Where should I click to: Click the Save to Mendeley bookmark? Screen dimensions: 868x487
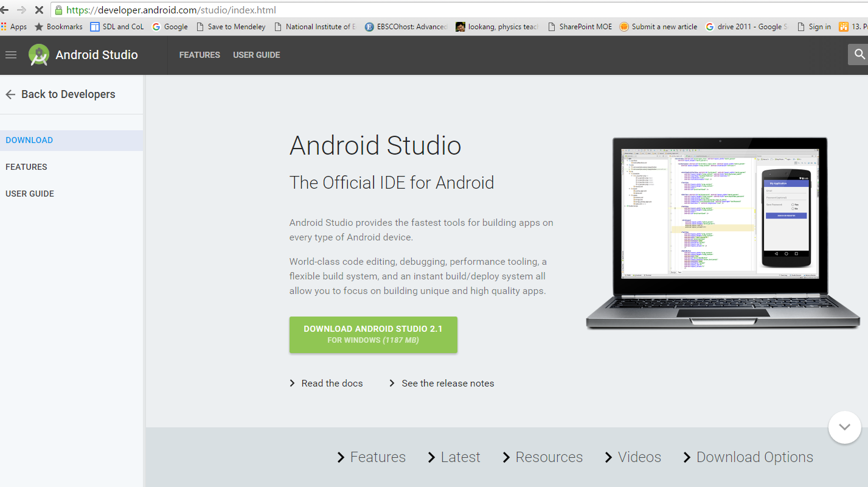pyautogui.click(x=231, y=27)
